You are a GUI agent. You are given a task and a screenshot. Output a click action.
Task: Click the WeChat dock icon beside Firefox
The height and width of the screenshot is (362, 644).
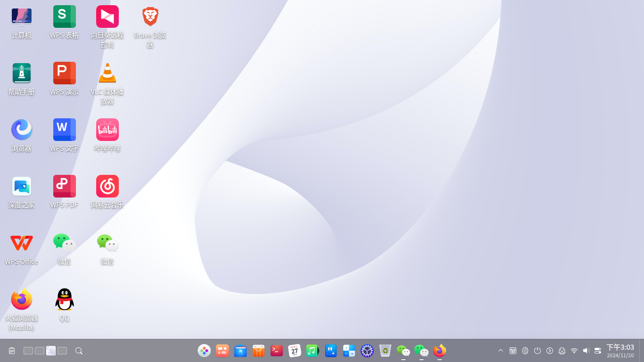pyautogui.click(x=421, y=351)
